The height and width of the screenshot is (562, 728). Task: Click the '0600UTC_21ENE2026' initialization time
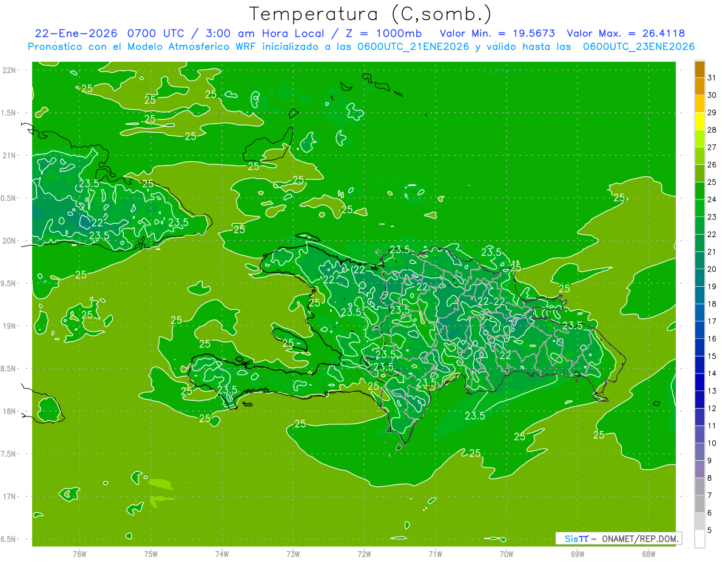(x=413, y=47)
